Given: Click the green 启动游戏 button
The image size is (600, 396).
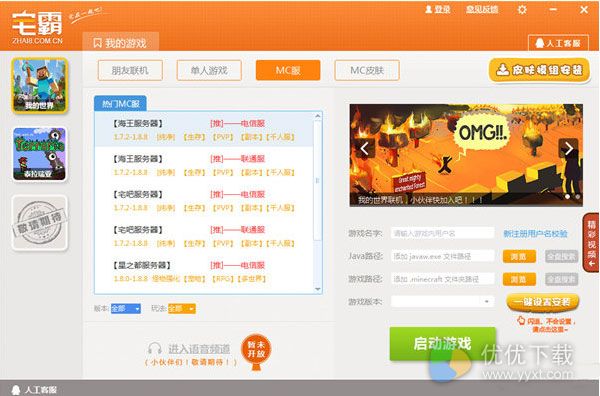Looking at the screenshot, I should click(x=443, y=344).
